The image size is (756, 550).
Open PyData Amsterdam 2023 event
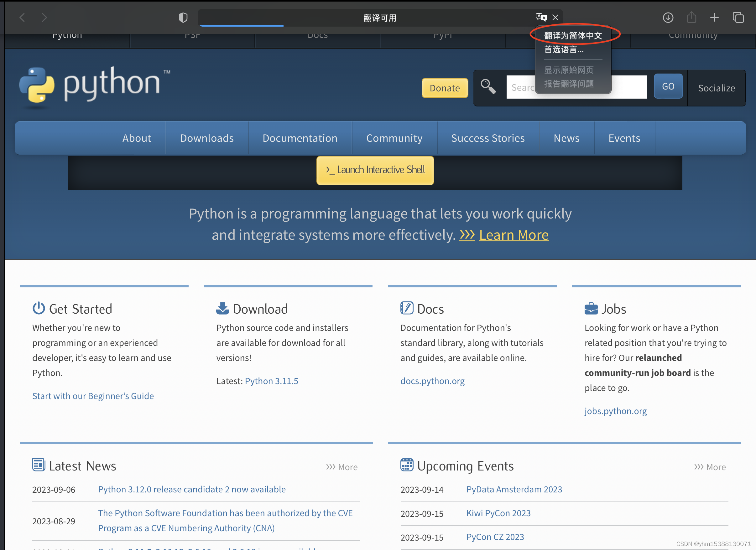tap(514, 489)
